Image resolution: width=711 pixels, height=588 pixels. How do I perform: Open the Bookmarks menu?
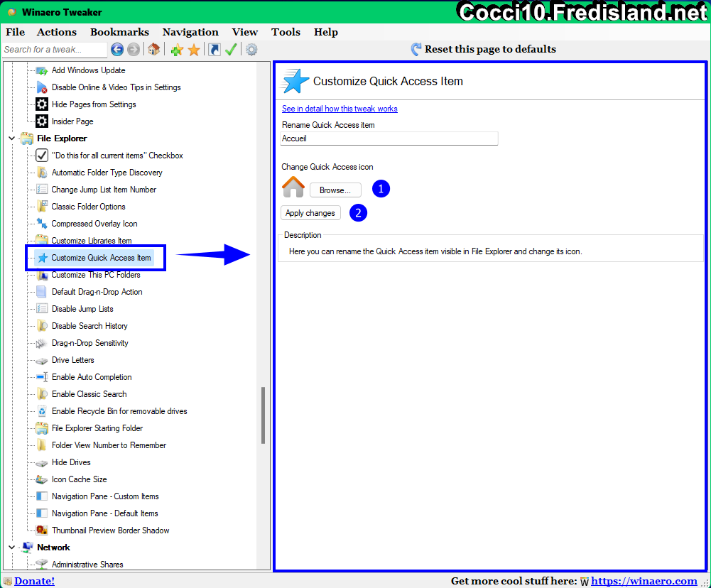(x=120, y=32)
